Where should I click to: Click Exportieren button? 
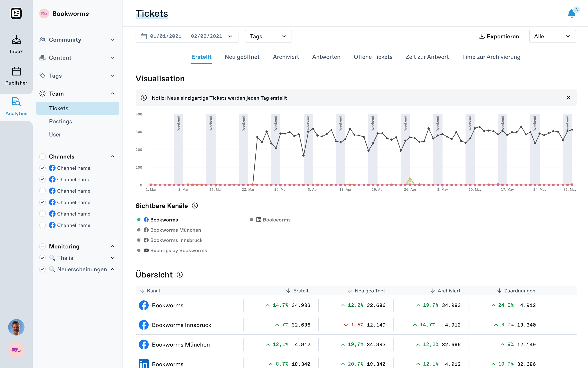(499, 36)
